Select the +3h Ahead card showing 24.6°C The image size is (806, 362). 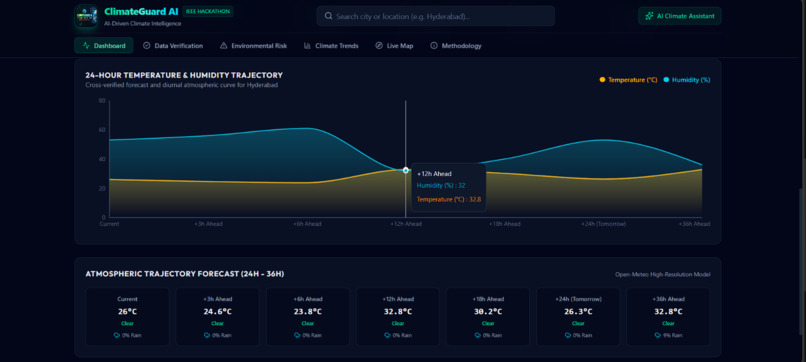click(217, 316)
